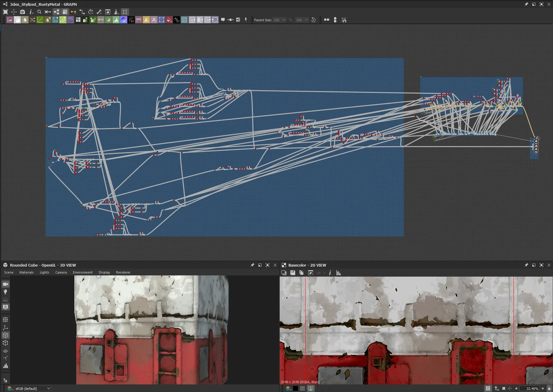Expand the Parent Size width dropdown
This screenshot has width=553, height=392.
click(x=284, y=20)
